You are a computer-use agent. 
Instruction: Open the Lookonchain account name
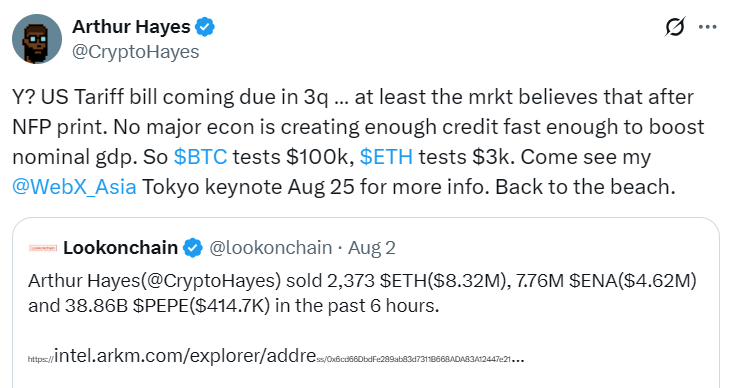(120, 248)
